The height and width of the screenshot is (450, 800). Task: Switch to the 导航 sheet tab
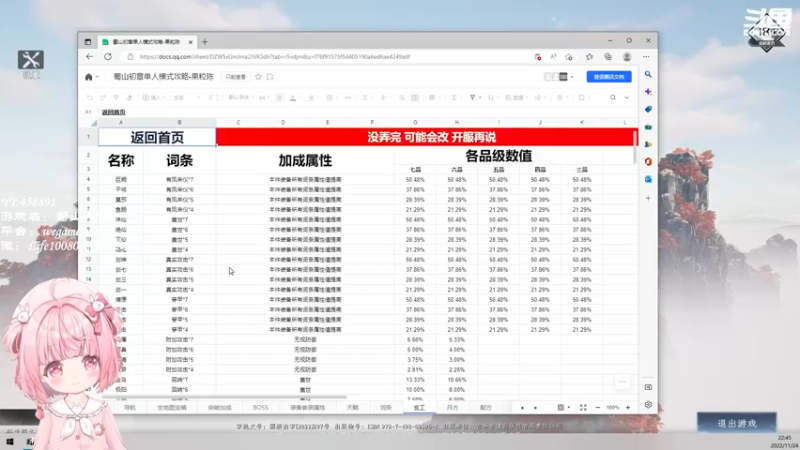click(x=130, y=408)
